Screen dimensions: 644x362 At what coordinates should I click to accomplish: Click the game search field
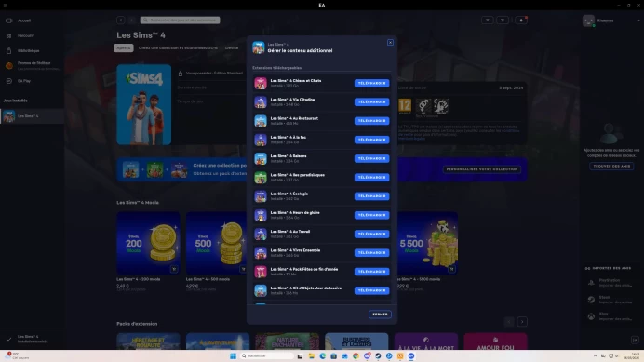(x=180, y=20)
